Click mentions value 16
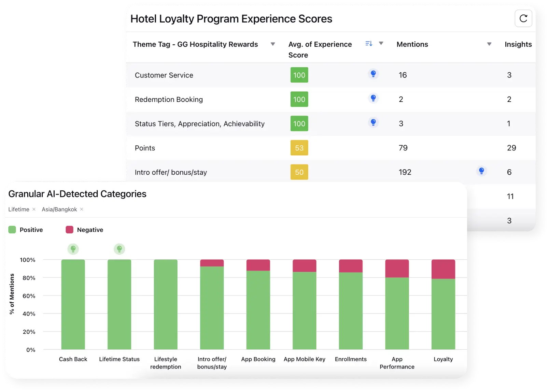 tap(403, 75)
